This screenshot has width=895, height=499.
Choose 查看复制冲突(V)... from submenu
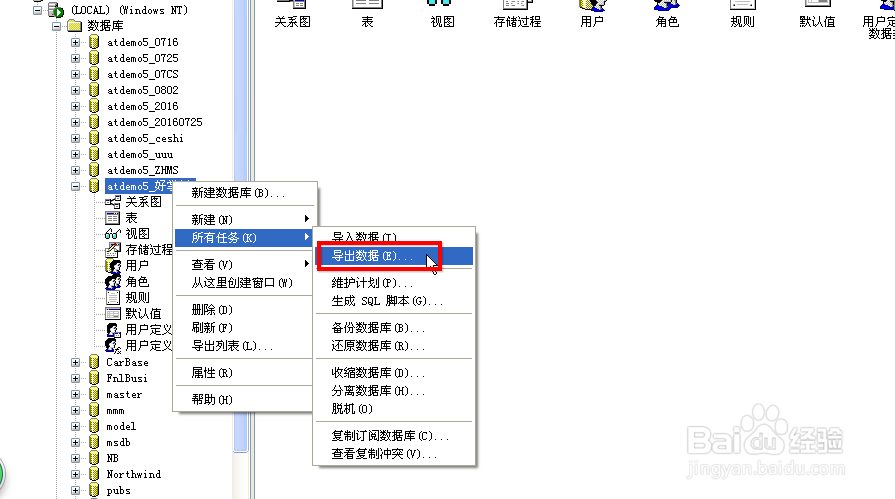pos(394,454)
